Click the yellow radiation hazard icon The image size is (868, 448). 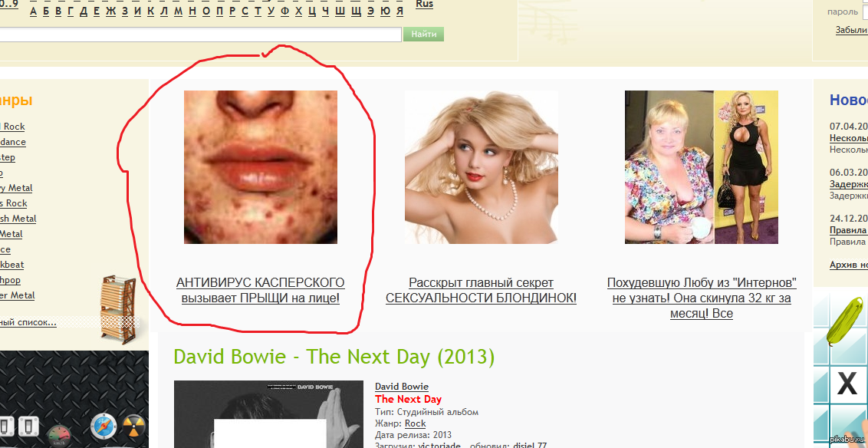[133, 427]
